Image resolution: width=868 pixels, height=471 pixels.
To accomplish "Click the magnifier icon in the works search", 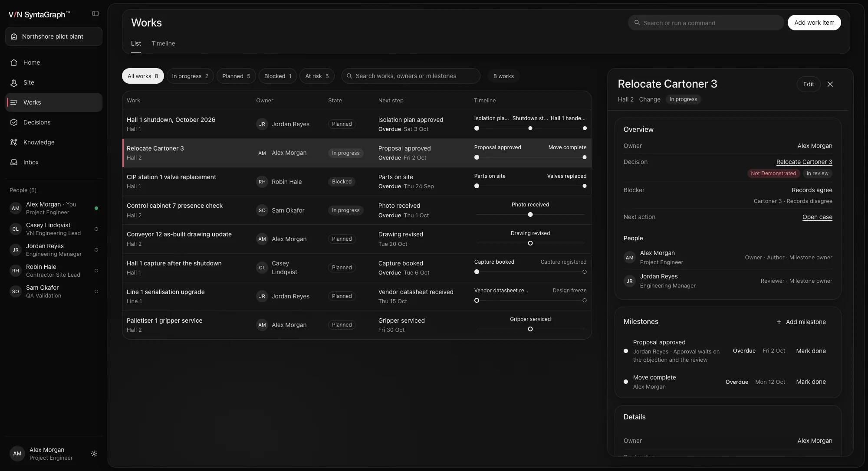I will click(x=349, y=76).
